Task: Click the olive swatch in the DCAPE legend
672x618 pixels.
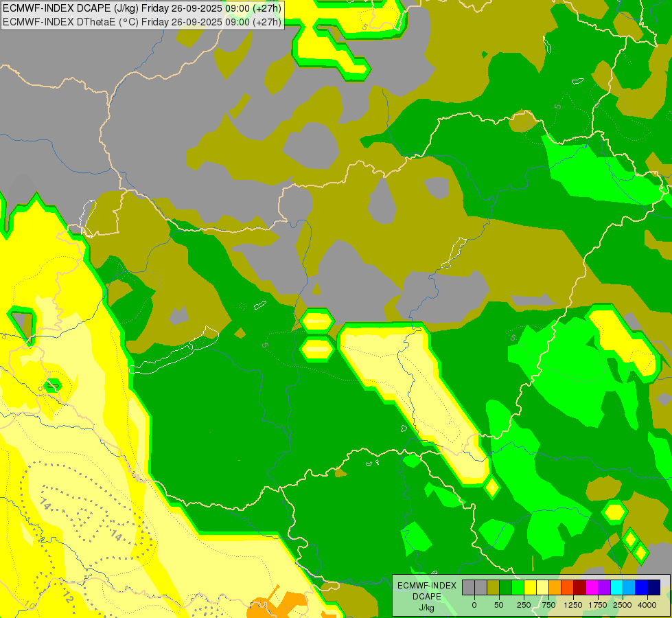Action: click(494, 588)
